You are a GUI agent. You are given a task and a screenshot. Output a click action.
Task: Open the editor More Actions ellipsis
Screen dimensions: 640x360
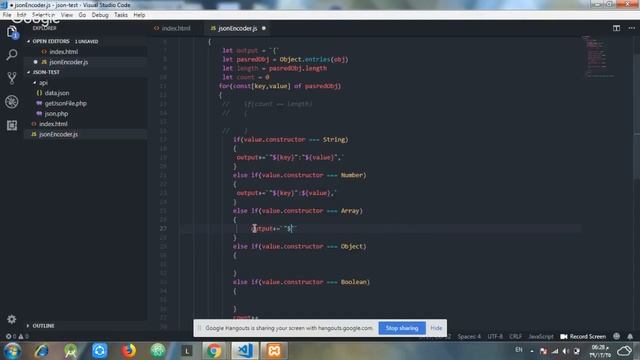click(631, 28)
